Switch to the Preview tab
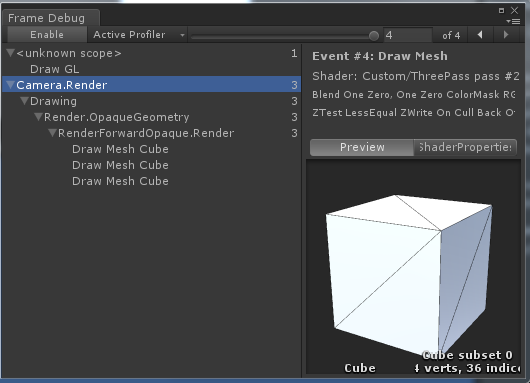 tap(362, 147)
